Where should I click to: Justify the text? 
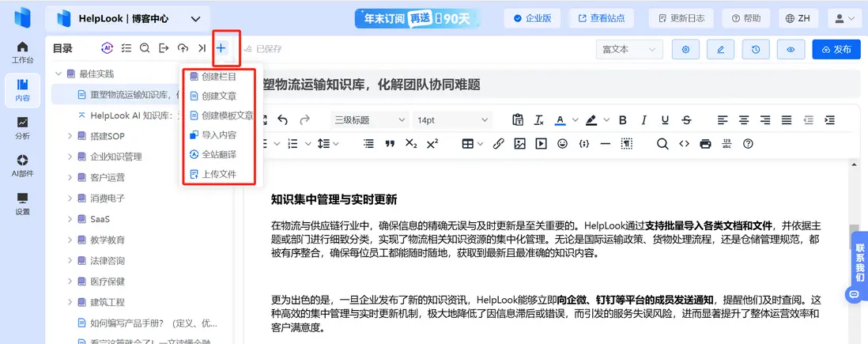click(x=787, y=119)
